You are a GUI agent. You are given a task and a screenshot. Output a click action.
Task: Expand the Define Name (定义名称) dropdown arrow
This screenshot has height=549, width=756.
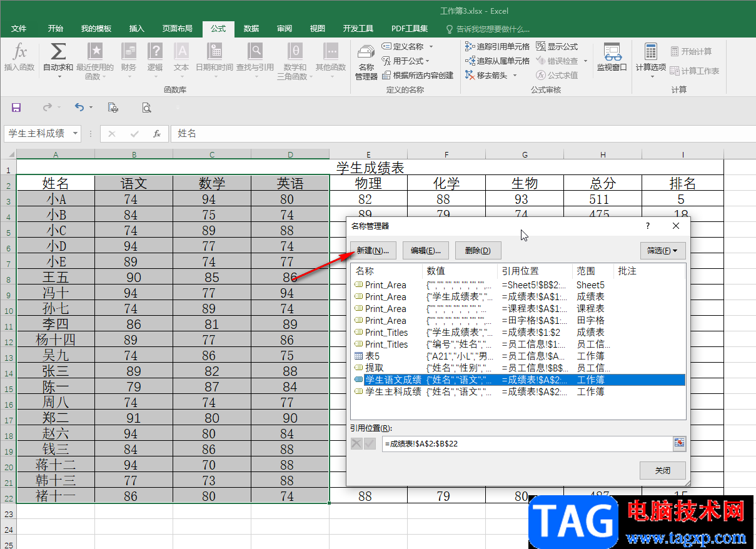[x=431, y=46]
